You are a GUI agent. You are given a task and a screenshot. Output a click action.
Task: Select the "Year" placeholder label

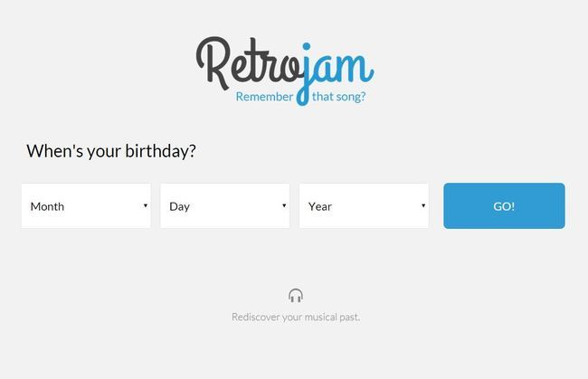(320, 206)
